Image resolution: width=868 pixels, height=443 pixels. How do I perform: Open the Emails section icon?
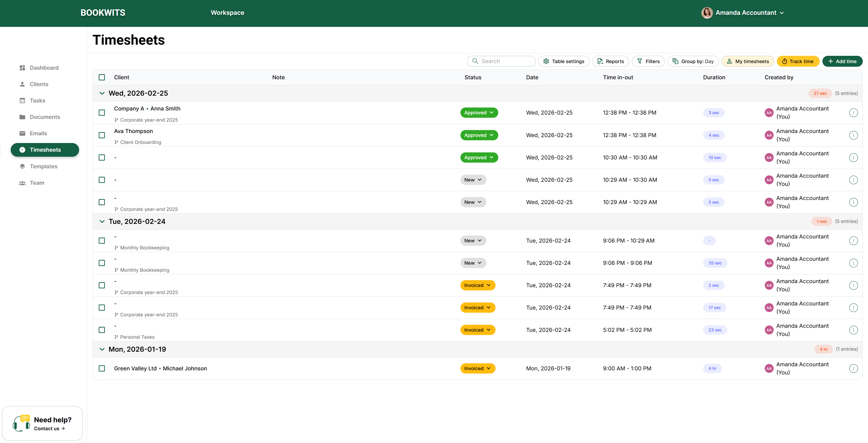pos(22,133)
